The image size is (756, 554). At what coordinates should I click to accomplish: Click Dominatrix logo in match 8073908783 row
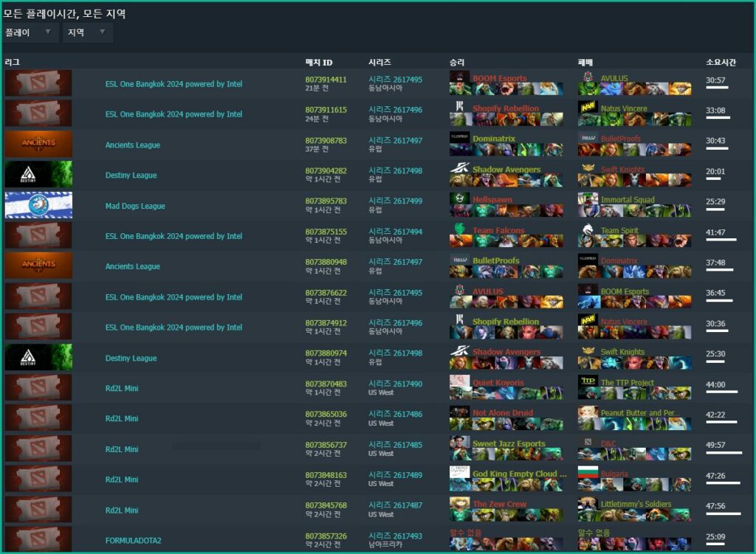pos(459,137)
